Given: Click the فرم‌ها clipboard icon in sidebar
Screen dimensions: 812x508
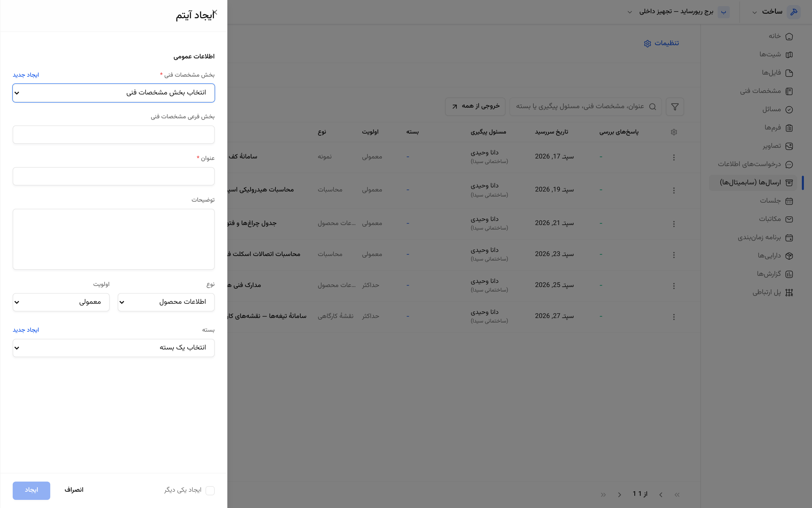Looking at the screenshot, I should pyautogui.click(x=789, y=128).
